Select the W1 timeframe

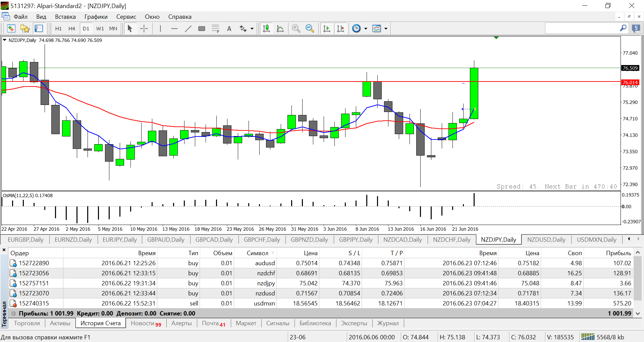point(100,28)
